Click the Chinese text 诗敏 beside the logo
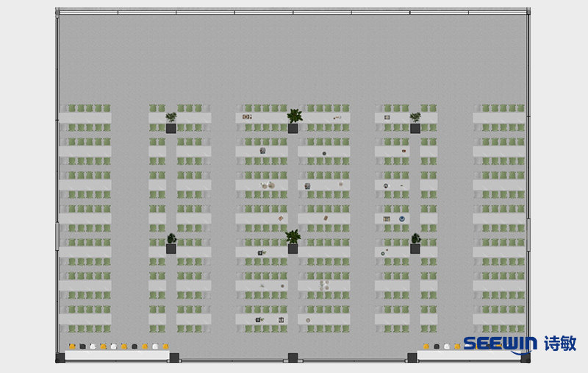The width and height of the screenshot is (588, 373). pyautogui.click(x=560, y=344)
